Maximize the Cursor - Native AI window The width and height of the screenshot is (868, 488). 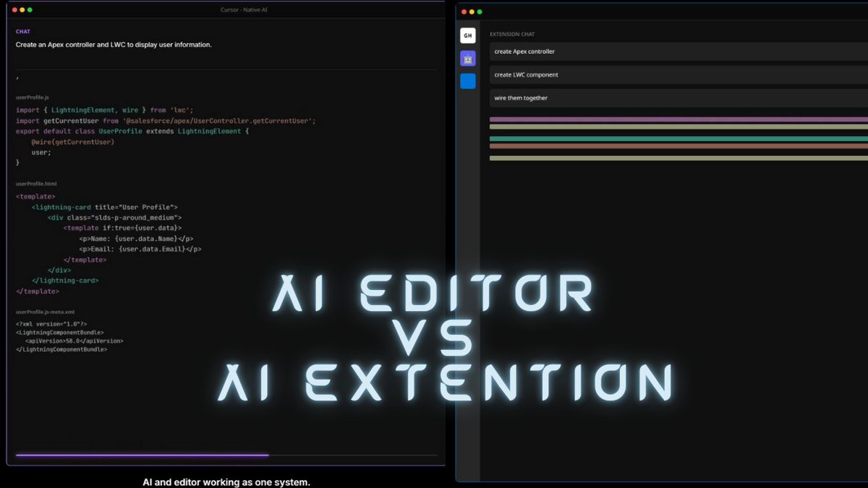click(x=30, y=9)
